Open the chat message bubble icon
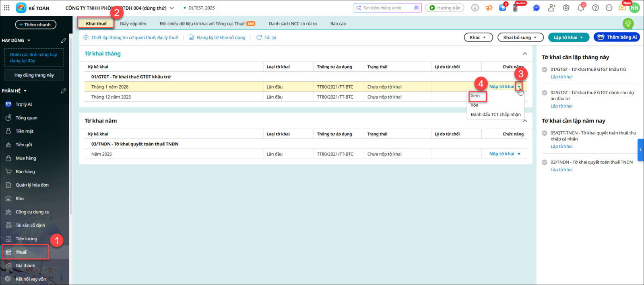 [x=536, y=8]
